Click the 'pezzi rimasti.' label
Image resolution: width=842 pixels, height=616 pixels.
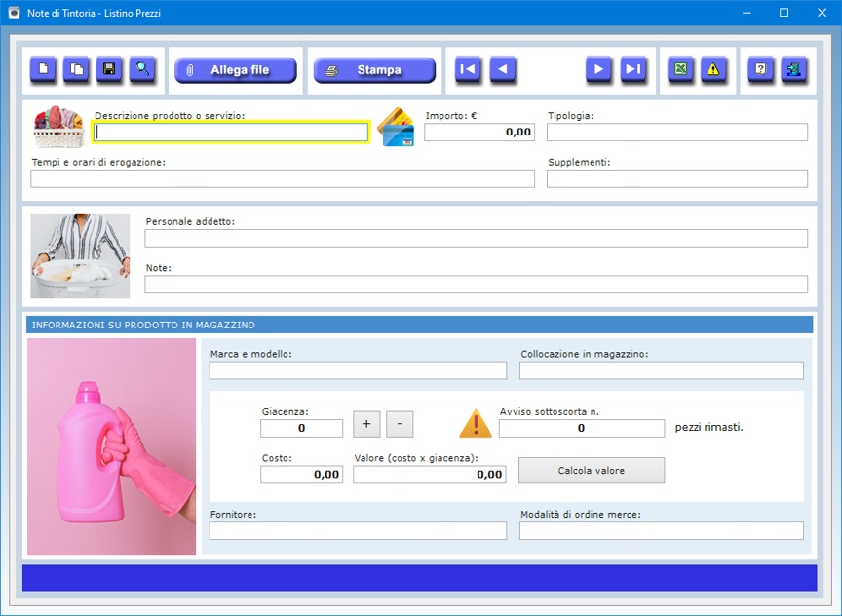[708, 428]
